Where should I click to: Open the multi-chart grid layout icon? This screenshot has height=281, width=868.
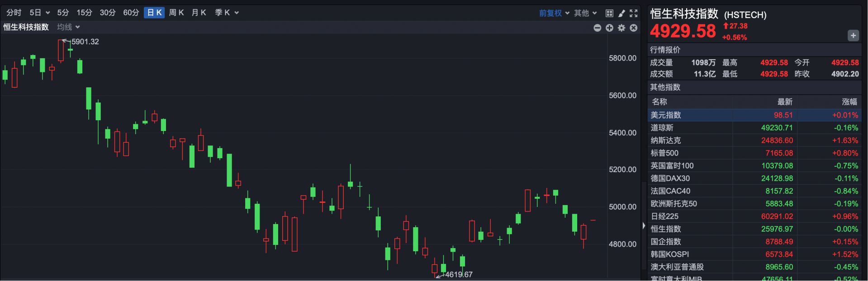coord(609,13)
